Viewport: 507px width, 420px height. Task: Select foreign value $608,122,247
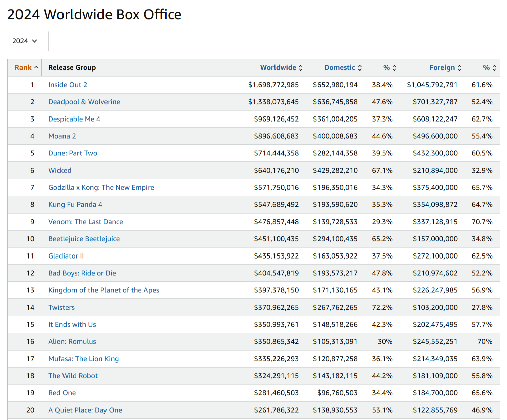[435, 119]
